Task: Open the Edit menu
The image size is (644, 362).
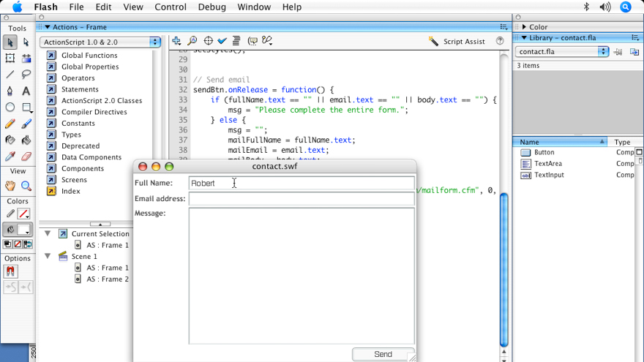Action: point(103,7)
